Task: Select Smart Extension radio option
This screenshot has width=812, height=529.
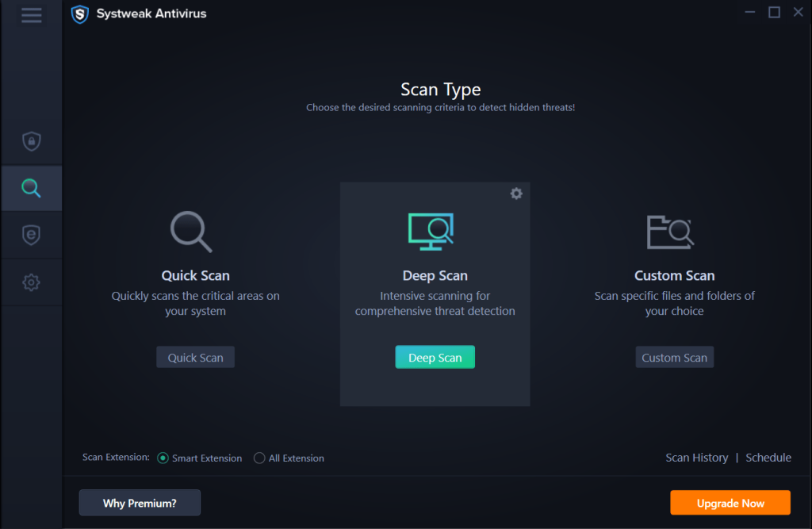Action: 199,458
